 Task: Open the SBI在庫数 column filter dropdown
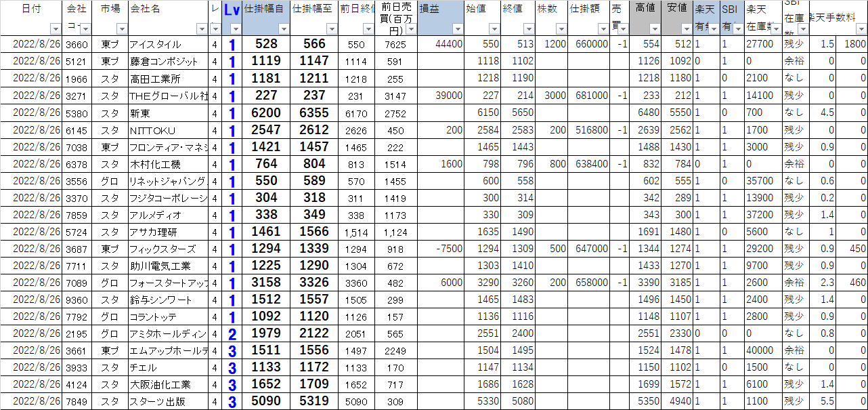pos(802,29)
